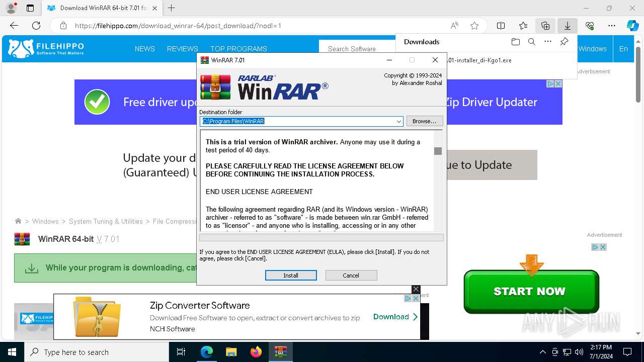Click Cancel in WinRAR setup
The height and width of the screenshot is (362, 644).
point(351,276)
